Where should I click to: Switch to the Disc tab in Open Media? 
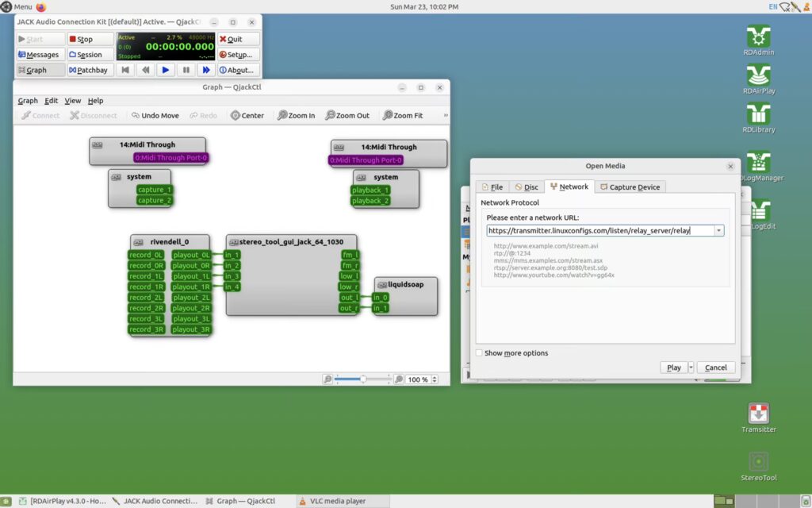(527, 187)
